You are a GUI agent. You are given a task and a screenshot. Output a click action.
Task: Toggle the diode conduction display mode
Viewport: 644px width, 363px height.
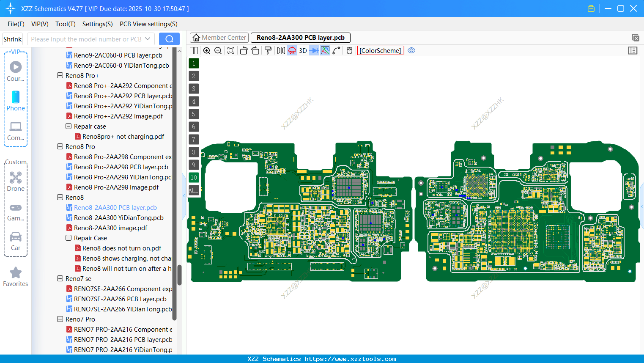[x=314, y=50]
